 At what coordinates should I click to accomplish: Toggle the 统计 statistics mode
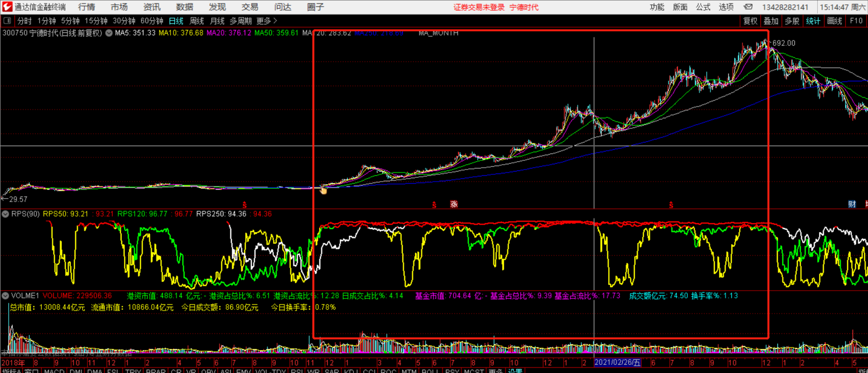[x=813, y=21]
